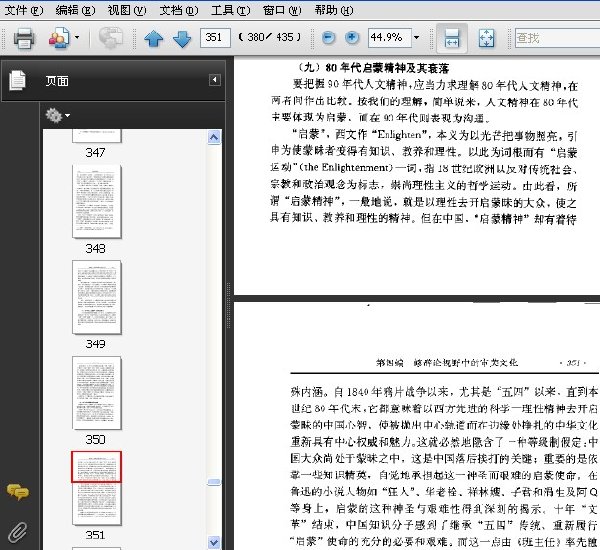Go to next page with down arrow
Screen dimensions: 600x550
coord(182,39)
